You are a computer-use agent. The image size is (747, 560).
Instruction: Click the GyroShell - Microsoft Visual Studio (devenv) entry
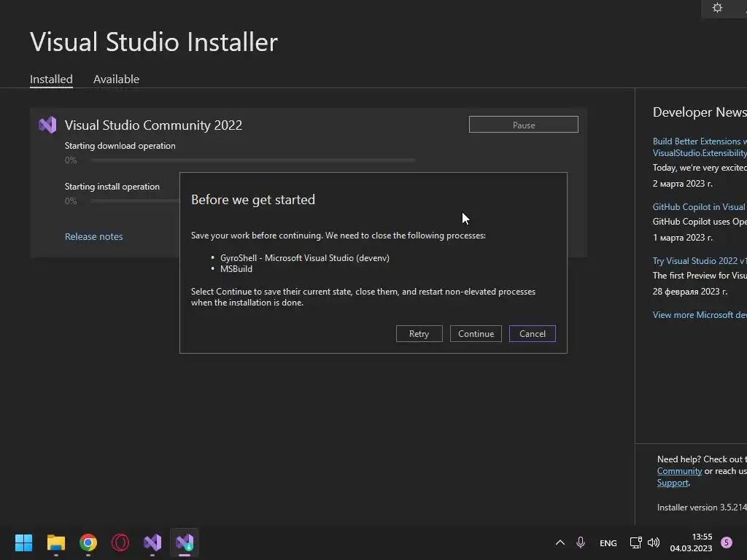click(305, 258)
